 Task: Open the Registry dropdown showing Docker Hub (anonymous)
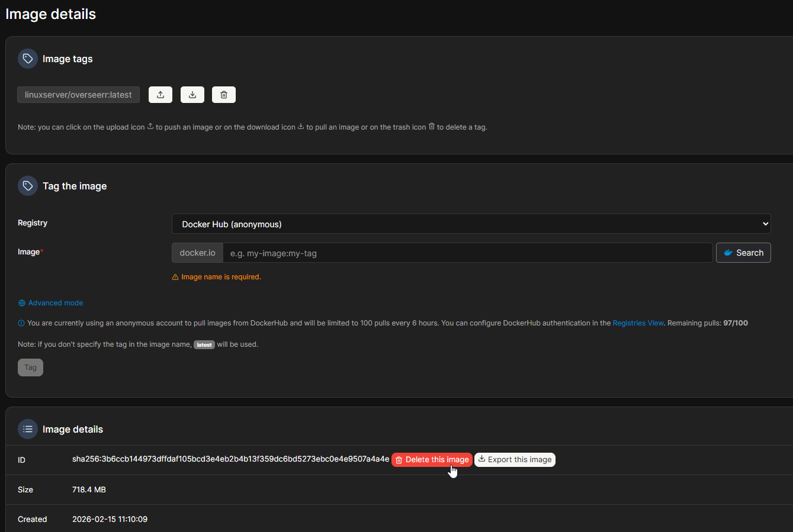471,224
